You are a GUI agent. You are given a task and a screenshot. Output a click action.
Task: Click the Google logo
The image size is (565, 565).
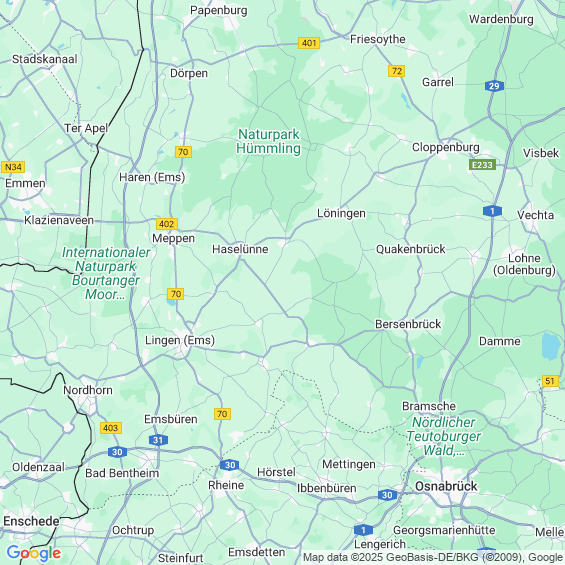34,553
